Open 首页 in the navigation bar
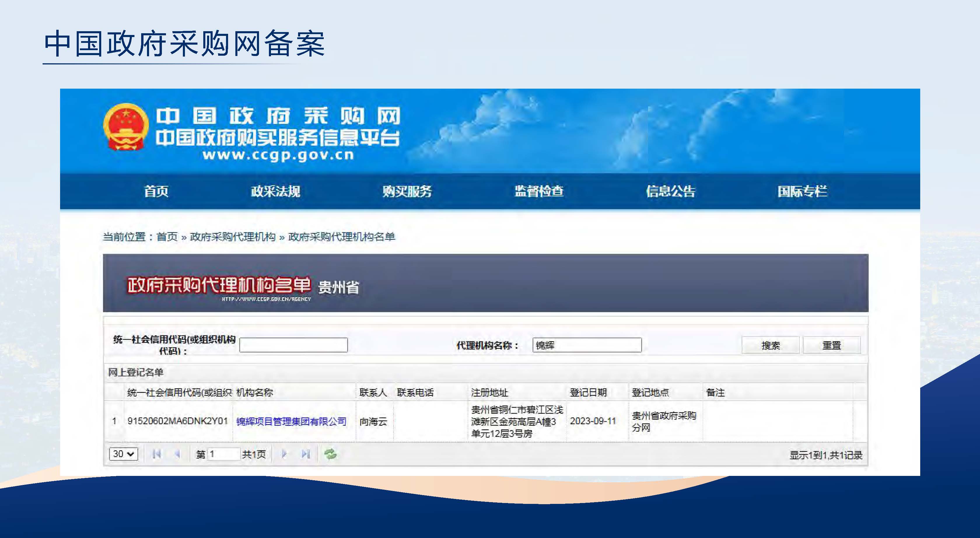 (x=156, y=191)
